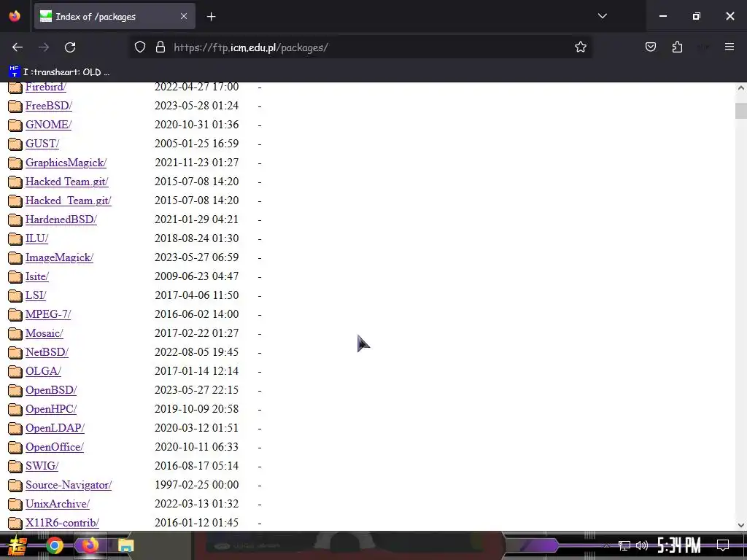Screen dimensions: 747x560
Task: Go back to the previous page
Action: (x=18, y=47)
